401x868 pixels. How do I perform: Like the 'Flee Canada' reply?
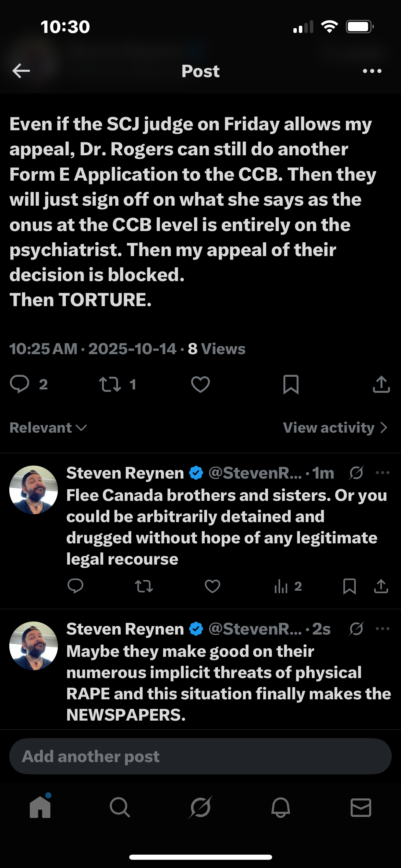click(212, 586)
